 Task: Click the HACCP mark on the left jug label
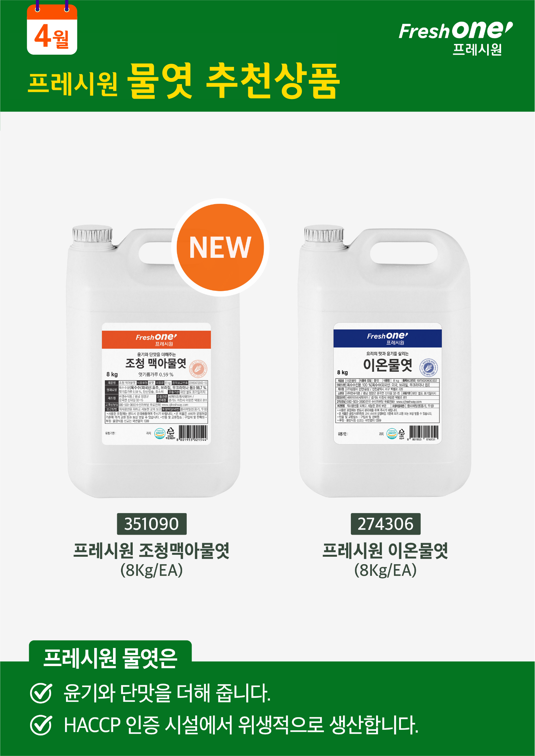pyautogui.click(x=160, y=433)
